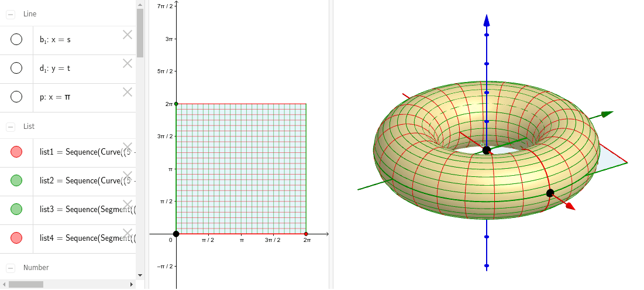Remove list4 using its X icon
Viewport: 644px width, 290px height.
(x=128, y=233)
